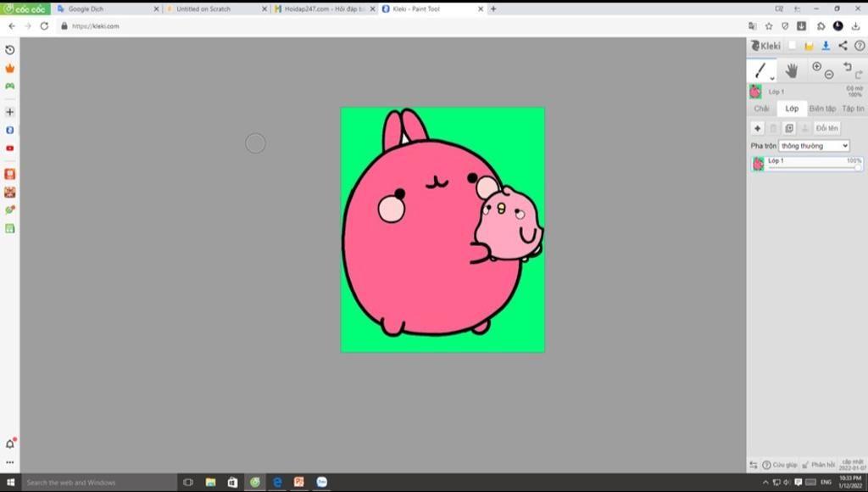Switch to the Lớp tab

point(793,109)
